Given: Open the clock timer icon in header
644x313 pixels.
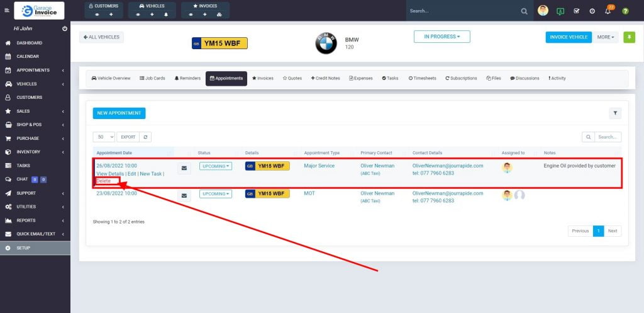Looking at the screenshot, I should 592,11.
